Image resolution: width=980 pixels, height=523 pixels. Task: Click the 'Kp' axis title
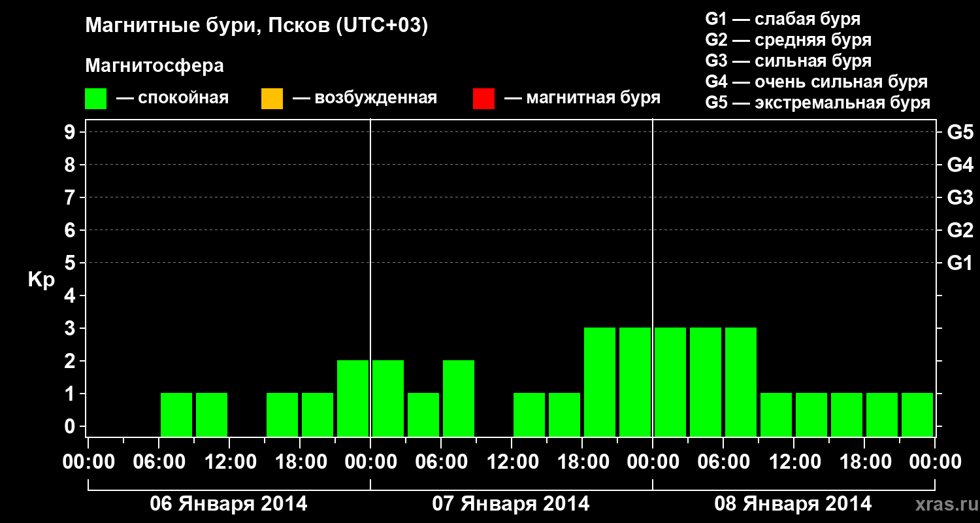(x=41, y=280)
